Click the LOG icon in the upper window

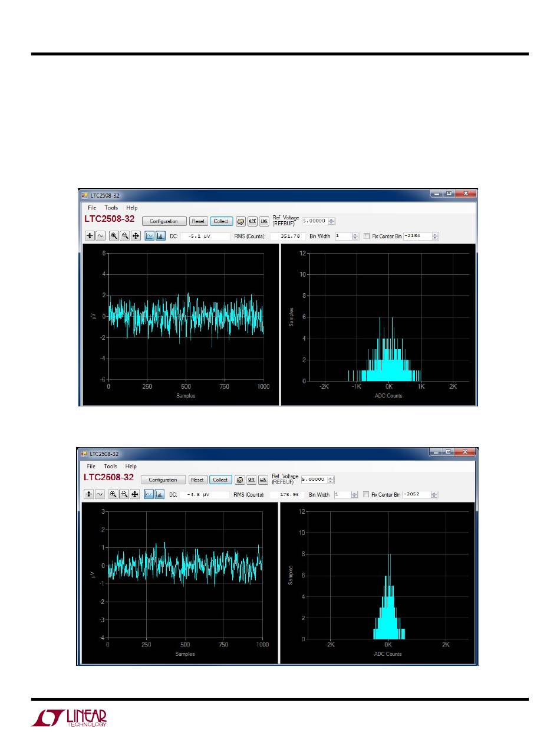coord(263,221)
